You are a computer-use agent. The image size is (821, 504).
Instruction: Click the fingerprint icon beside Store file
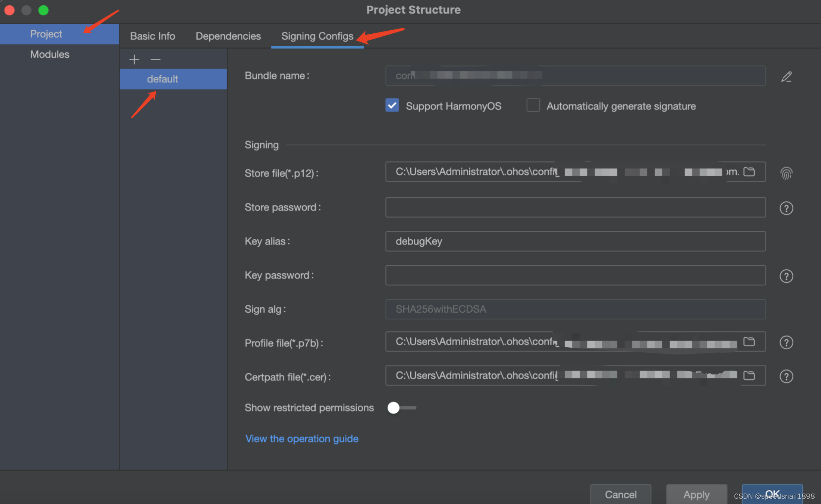pos(787,173)
